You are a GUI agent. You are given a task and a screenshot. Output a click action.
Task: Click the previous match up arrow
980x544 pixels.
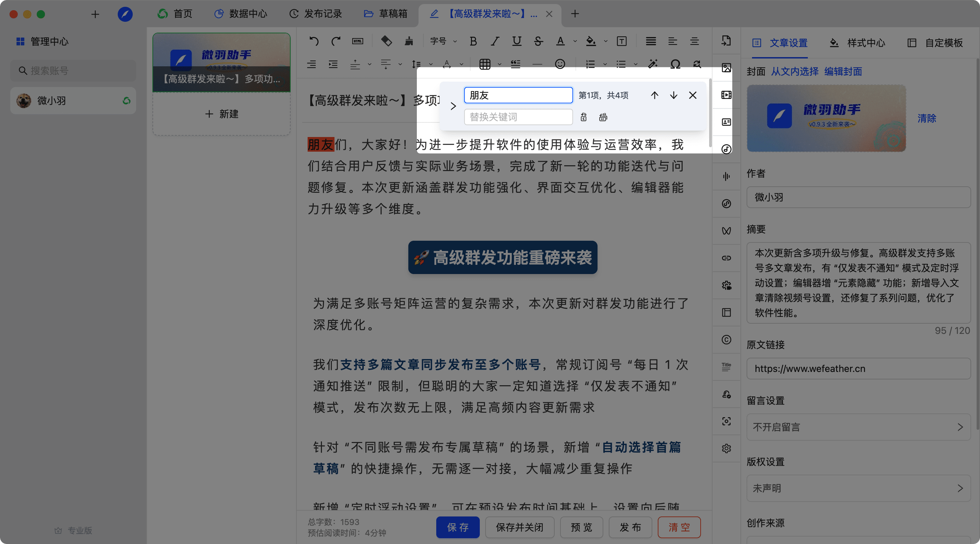654,95
